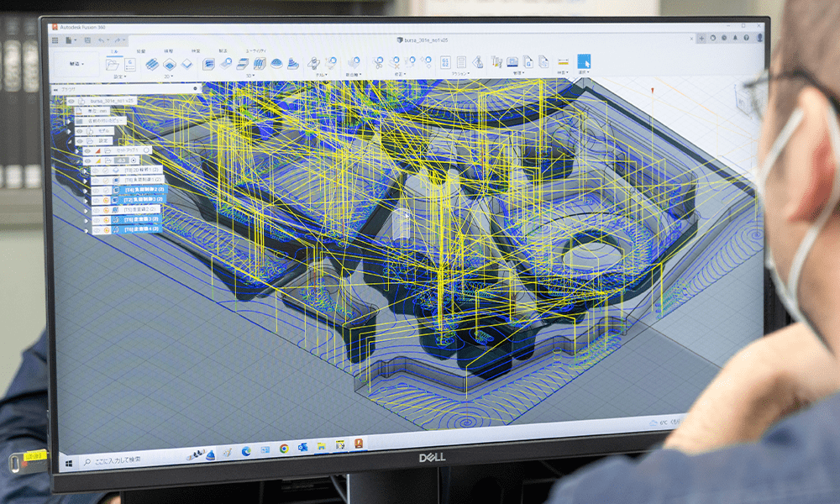Expand the 2D group dropdown
The image size is (840, 504).
point(168,76)
